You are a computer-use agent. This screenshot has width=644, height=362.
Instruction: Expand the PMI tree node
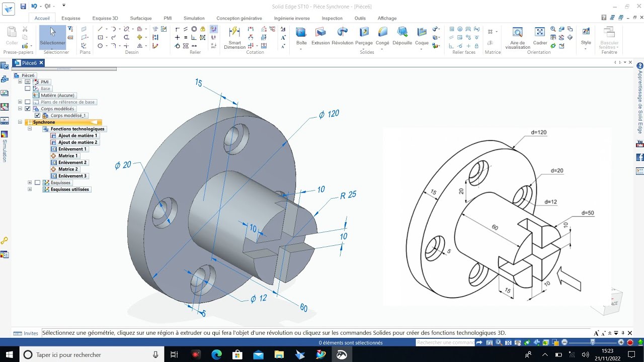coord(20,81)
